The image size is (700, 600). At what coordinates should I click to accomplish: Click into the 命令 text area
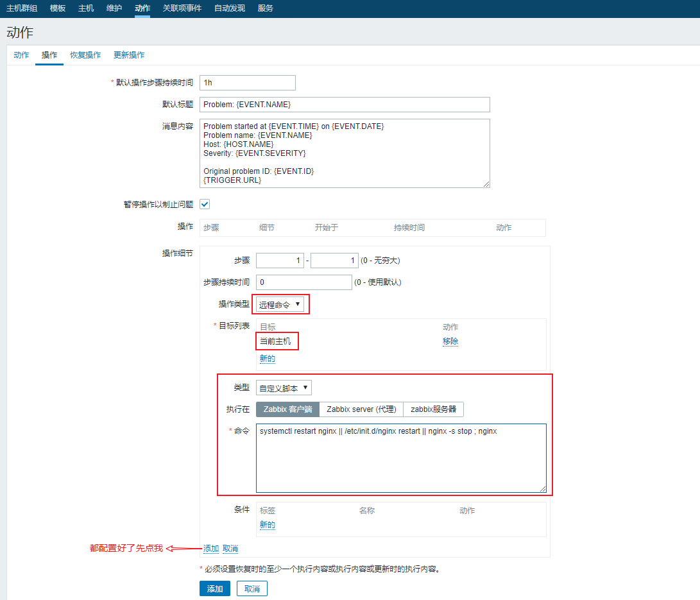pos(401,458)
